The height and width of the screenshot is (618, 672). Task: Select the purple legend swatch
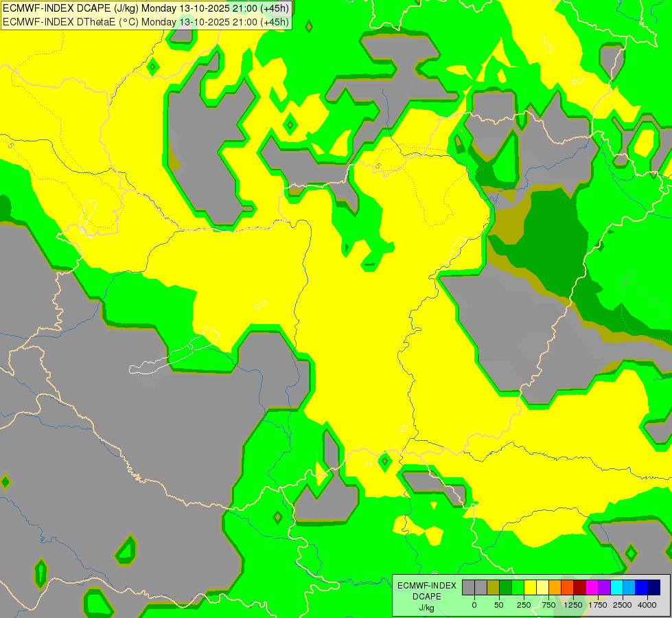pos(604,587)
